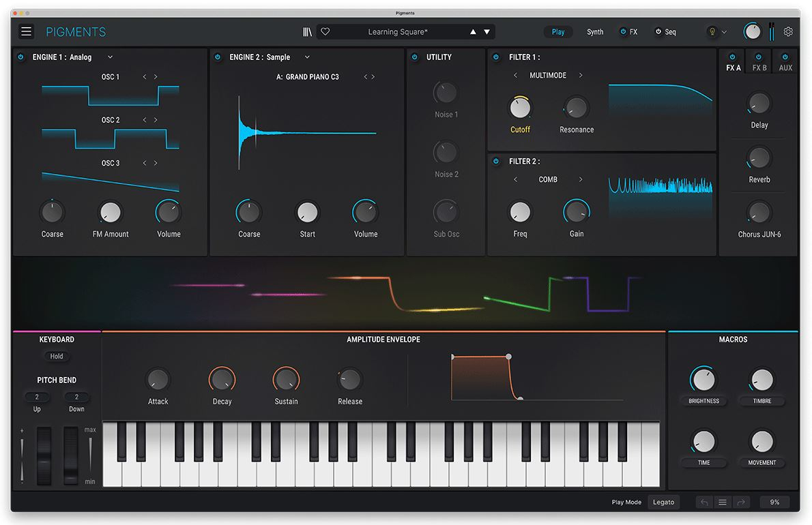This screenshot has width=812, height=525.
Task: Toggle the FX section power in header
Action: [x=623, y=31]
